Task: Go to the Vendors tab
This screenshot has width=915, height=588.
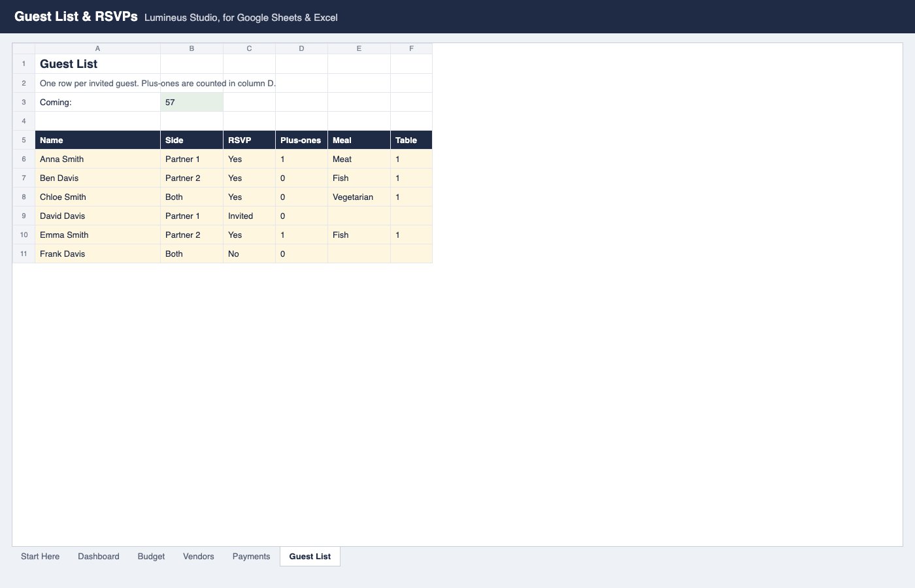Action: tap(199, 557)
